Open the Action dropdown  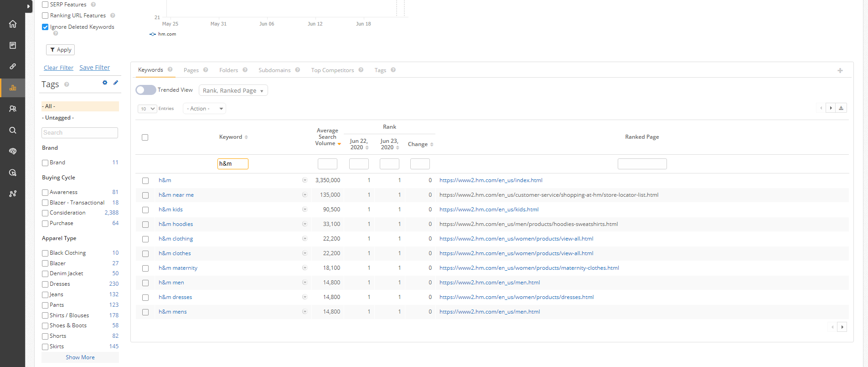204,109
